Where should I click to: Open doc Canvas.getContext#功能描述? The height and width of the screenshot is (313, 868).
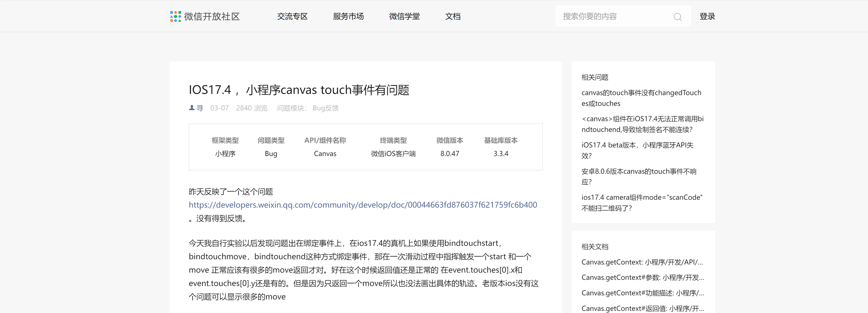pos(643,293)
